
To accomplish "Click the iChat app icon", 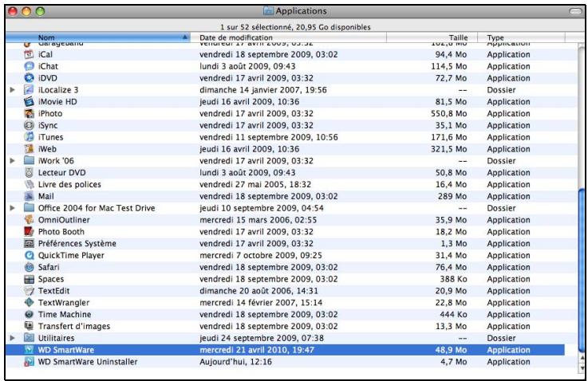I will point(29,66).
